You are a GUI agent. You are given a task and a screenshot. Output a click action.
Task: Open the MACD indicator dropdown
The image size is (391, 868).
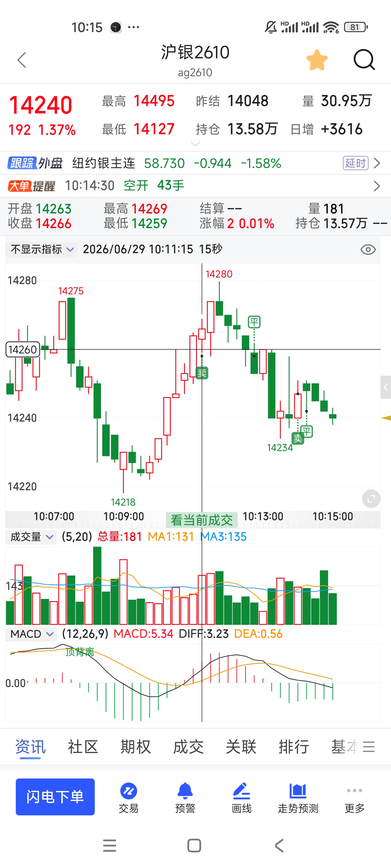[31, 634]
